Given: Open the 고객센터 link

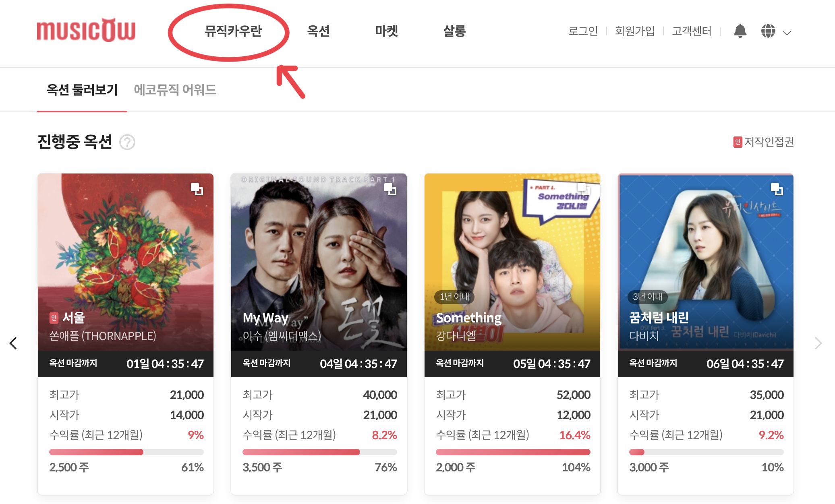Looking at the screenshot, I should (692, 31).
